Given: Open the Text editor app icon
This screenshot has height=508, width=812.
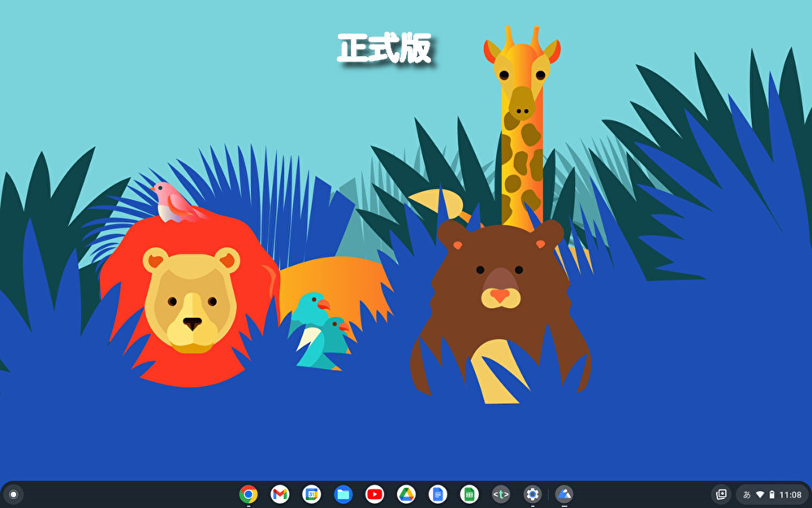Looking at the screenshot, I should [x=501, y=494].
